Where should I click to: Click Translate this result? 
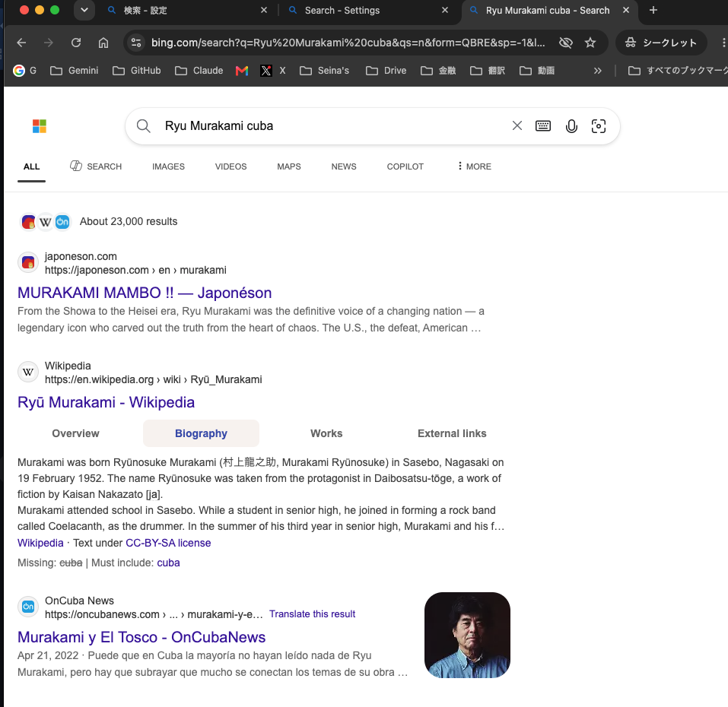pyautogui.click(x=312, y=613)
